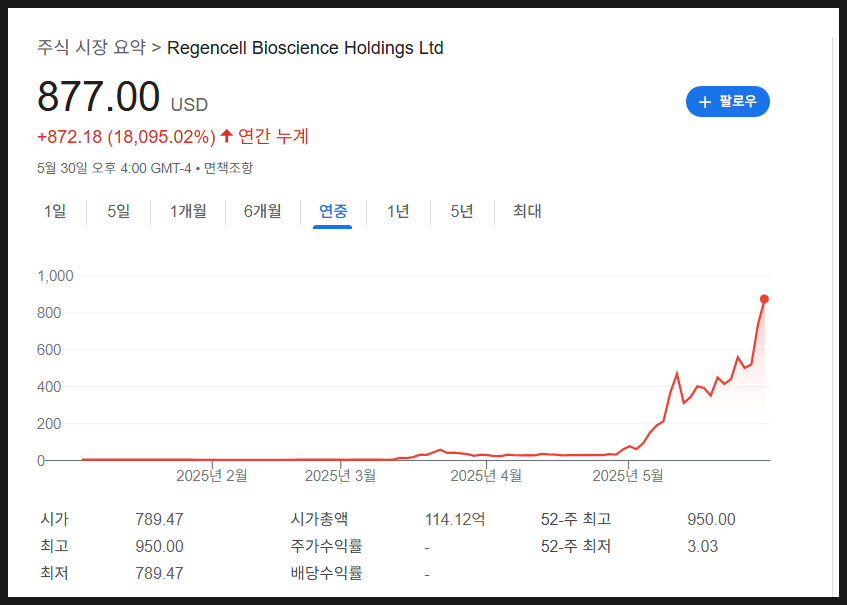Click the 주가수익률 label
Screen dimensions: 847x605
click(326, 546)
